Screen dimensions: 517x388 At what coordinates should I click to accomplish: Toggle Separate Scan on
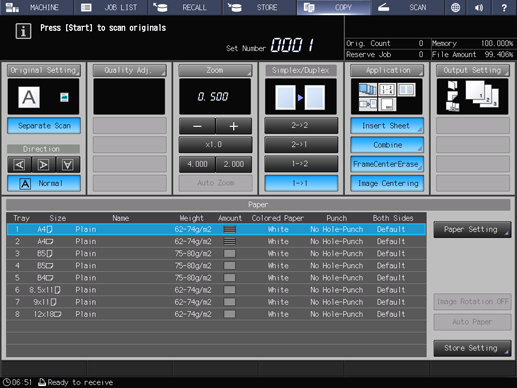point(44,126)
